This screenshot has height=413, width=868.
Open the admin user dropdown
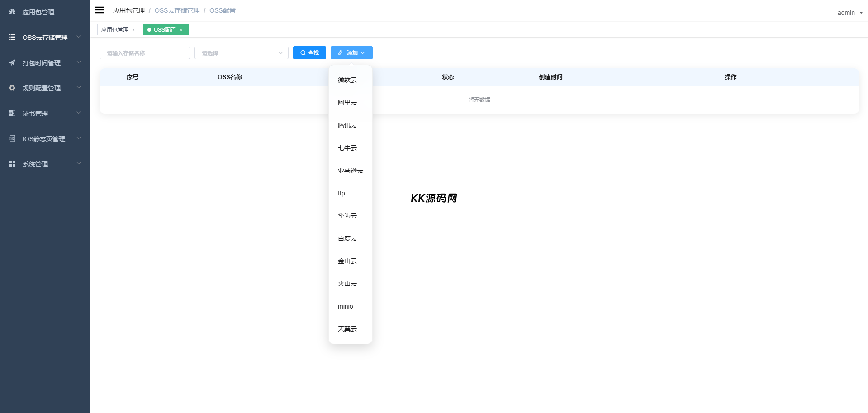tap(849, 13)
